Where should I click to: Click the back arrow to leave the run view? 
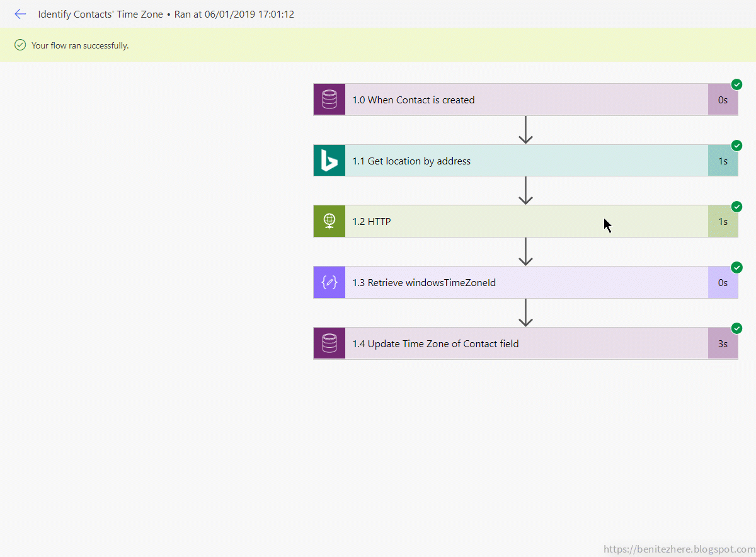tap(20, 14)
